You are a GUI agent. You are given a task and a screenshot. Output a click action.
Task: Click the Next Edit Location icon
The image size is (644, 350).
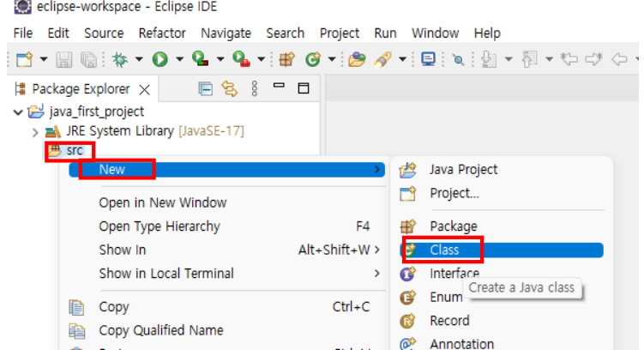tap(594, 59)
